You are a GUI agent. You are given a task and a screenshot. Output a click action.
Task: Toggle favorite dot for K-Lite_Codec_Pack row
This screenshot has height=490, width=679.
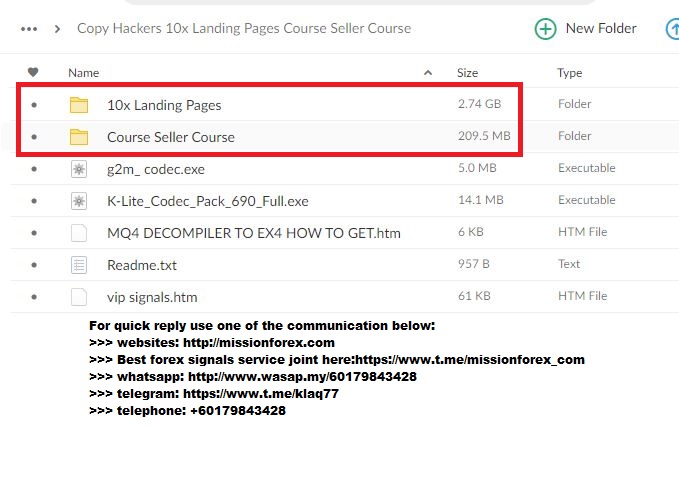[x=34, y=201]
